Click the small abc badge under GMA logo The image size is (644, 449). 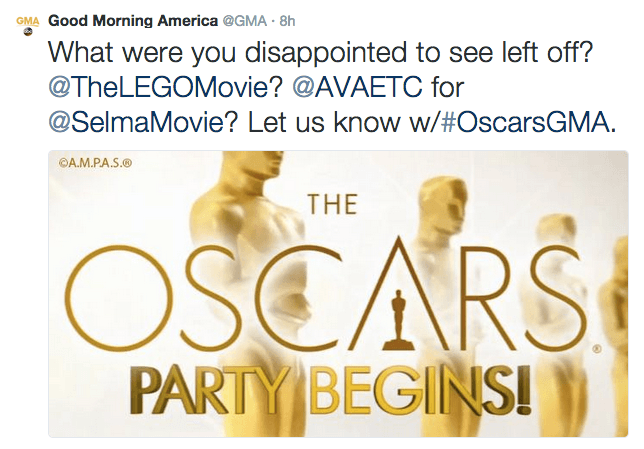click(x=28, y=31)
